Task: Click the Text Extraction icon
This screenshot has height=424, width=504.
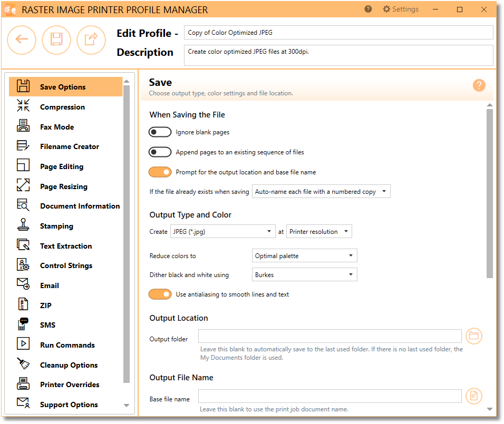Action: [23, 244]
